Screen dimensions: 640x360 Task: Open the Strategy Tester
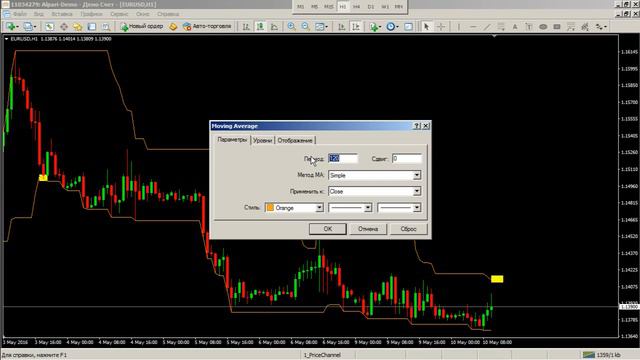coord(106,27)
